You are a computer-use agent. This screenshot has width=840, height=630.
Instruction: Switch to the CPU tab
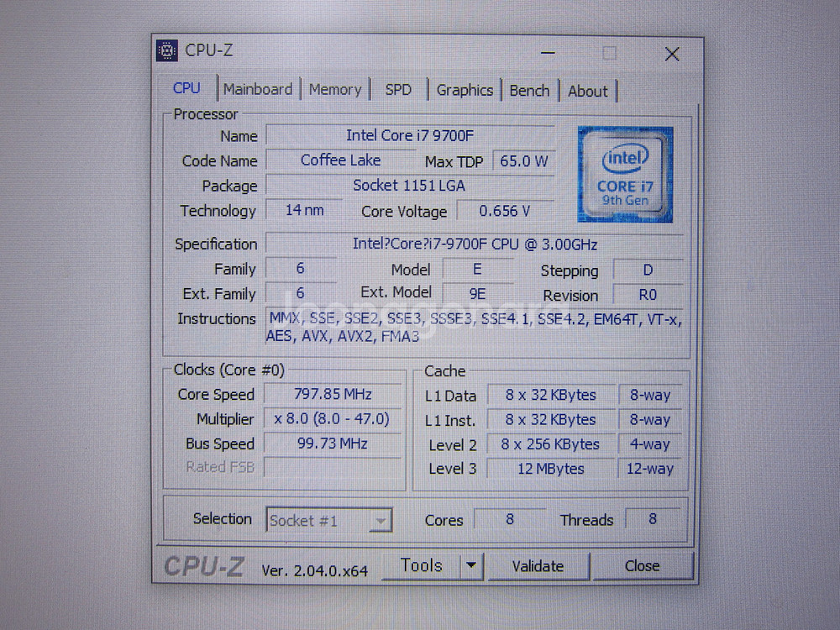pos(186,88)
